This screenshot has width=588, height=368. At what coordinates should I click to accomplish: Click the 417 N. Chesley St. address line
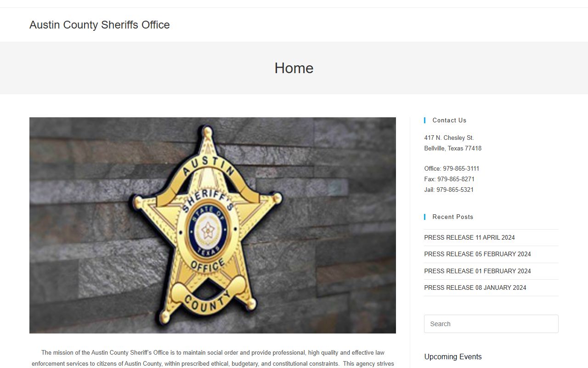pos(449,138)
